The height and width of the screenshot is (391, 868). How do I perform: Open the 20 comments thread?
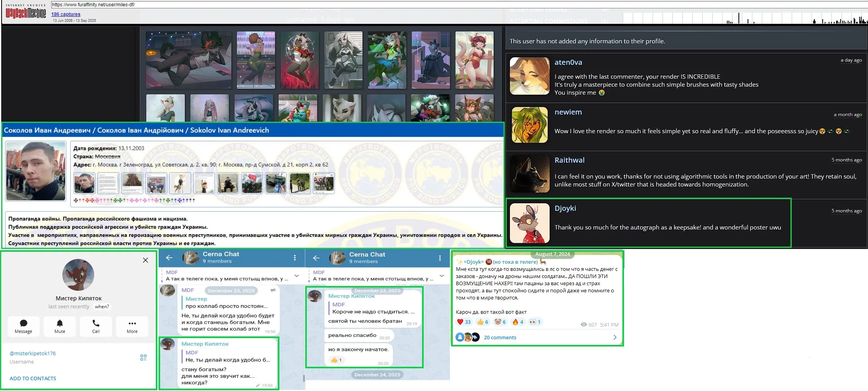pos(500,337)
